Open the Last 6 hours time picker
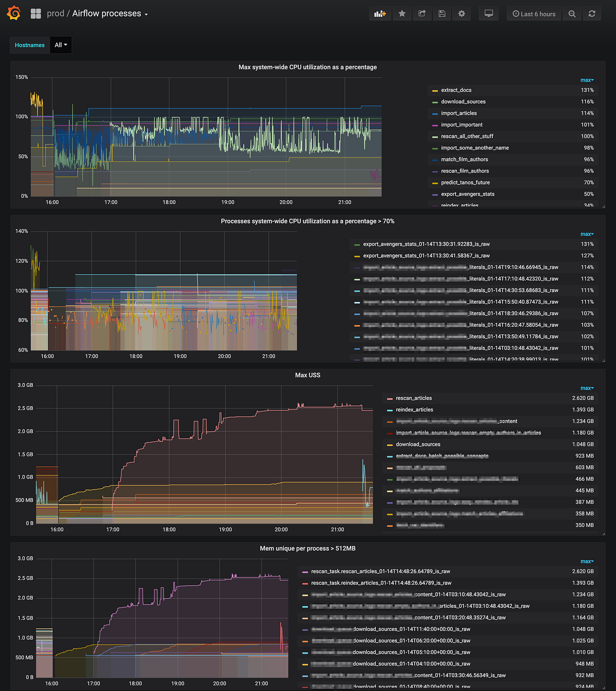 click(x=534, y=13)
